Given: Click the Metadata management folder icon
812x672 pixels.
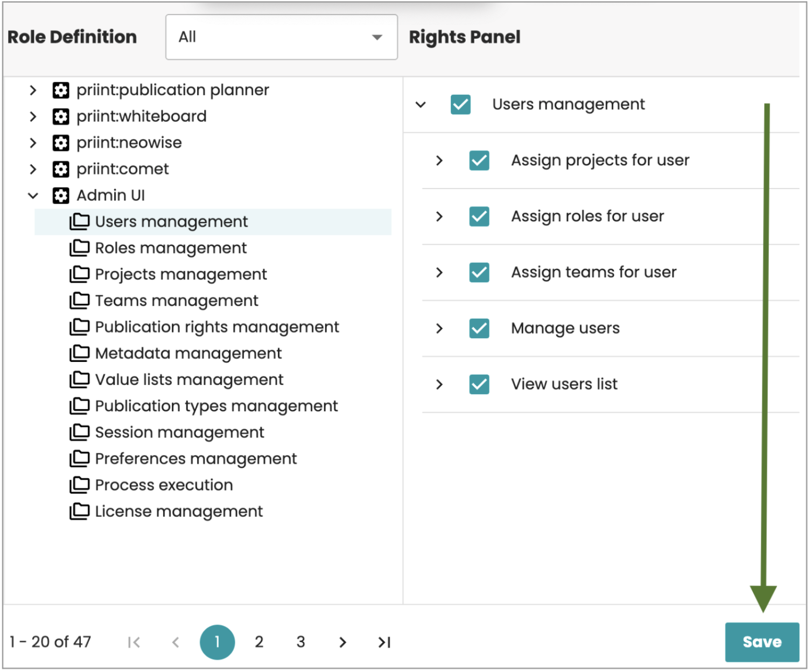Looking at the screenshot, I should pos(80,353).
